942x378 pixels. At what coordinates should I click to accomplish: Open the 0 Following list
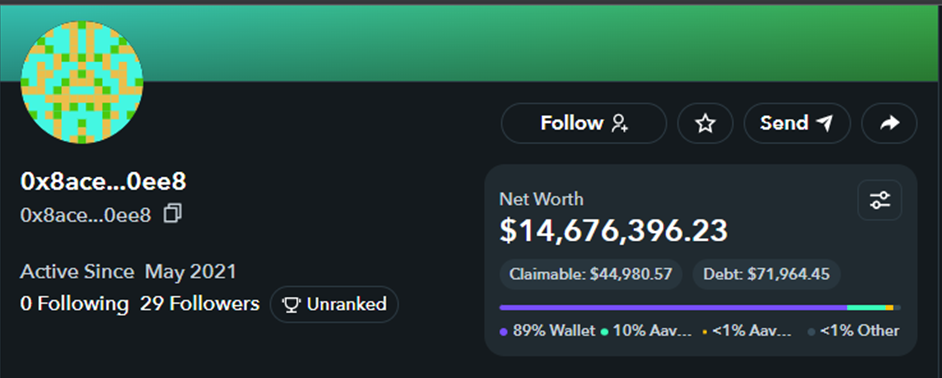pos(74,303)
